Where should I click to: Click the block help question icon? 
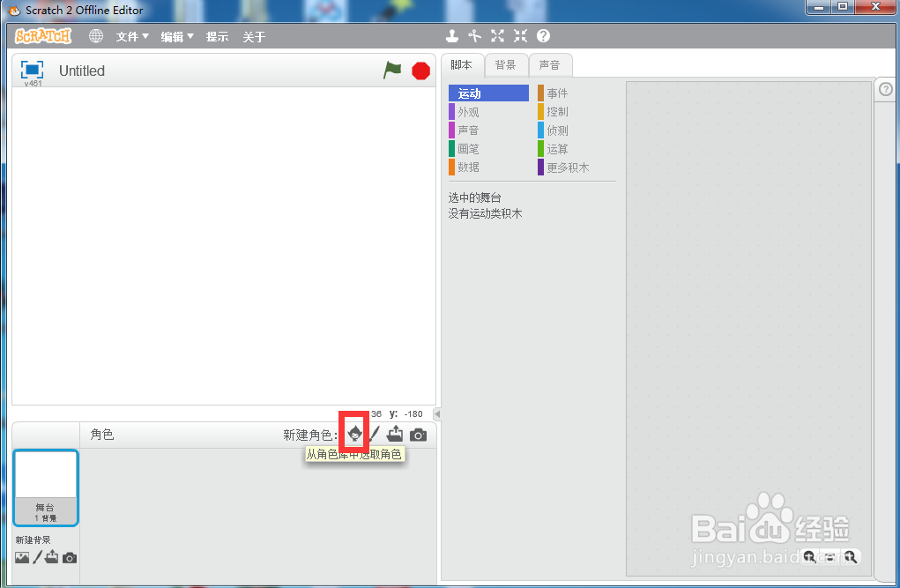[543, 36]
